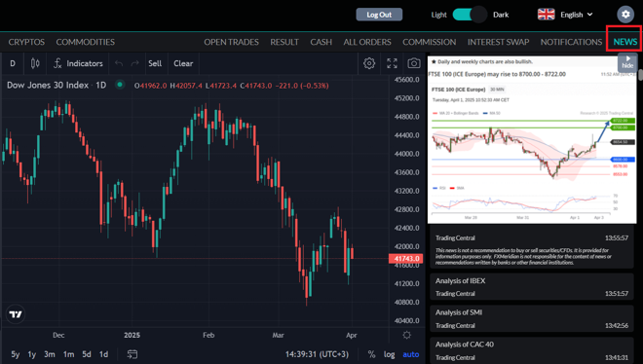Open the COMMODITIES tab
The width and height of the screenshot is (643, 364).
coord(86,42)
